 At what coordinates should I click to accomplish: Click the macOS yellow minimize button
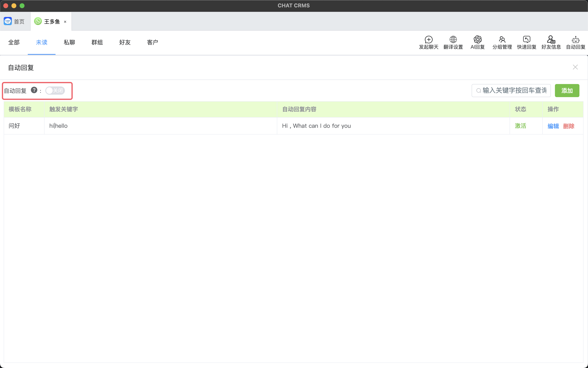tap(14, 6)
